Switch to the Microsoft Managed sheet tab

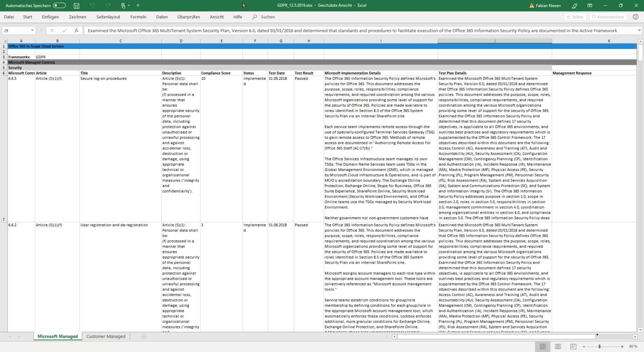[58, 337]
